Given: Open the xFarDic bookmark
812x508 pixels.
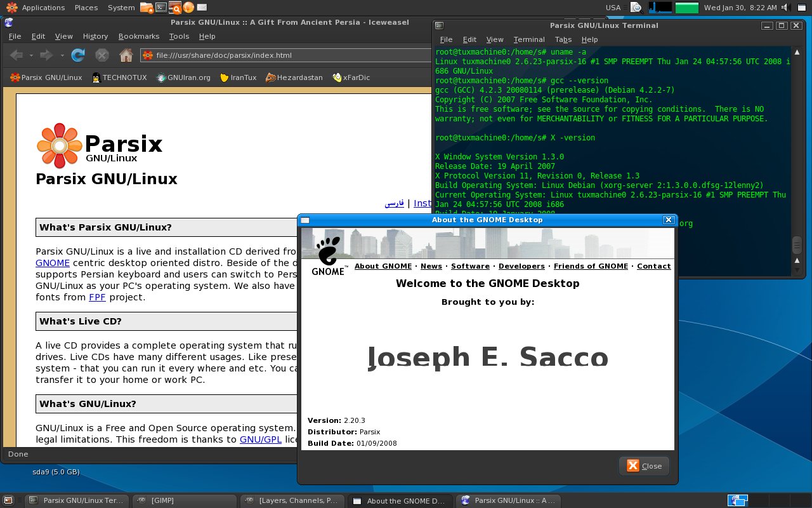Looking at the screenshot, I should click(x=351, y=77).
